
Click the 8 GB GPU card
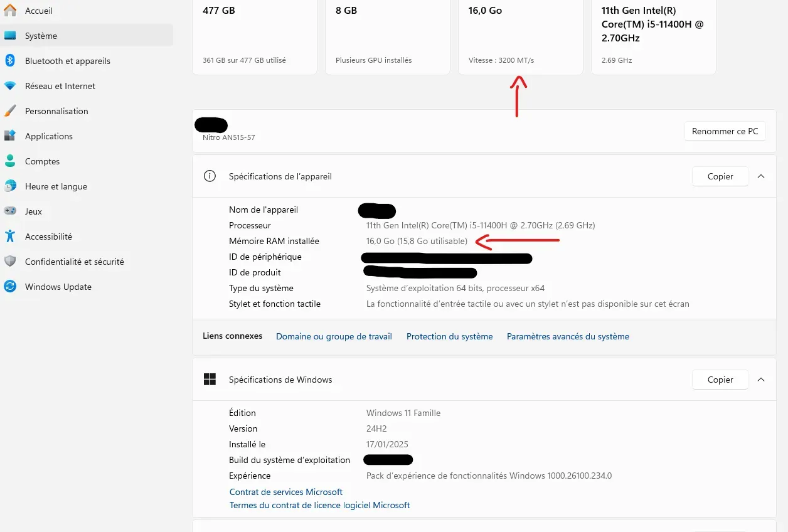pyautogui.click(x=388, y=36)
